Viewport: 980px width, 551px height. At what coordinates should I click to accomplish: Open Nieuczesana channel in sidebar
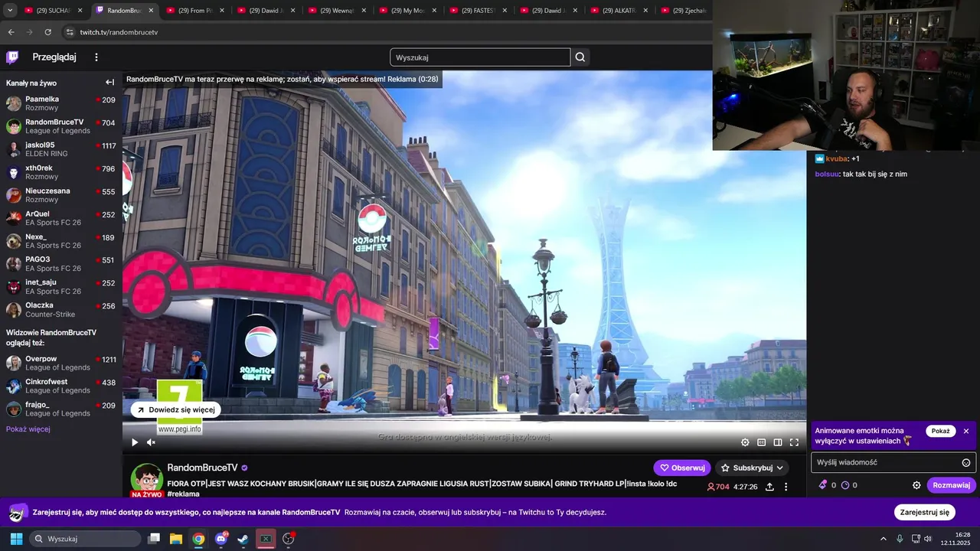tap(60, 195)
